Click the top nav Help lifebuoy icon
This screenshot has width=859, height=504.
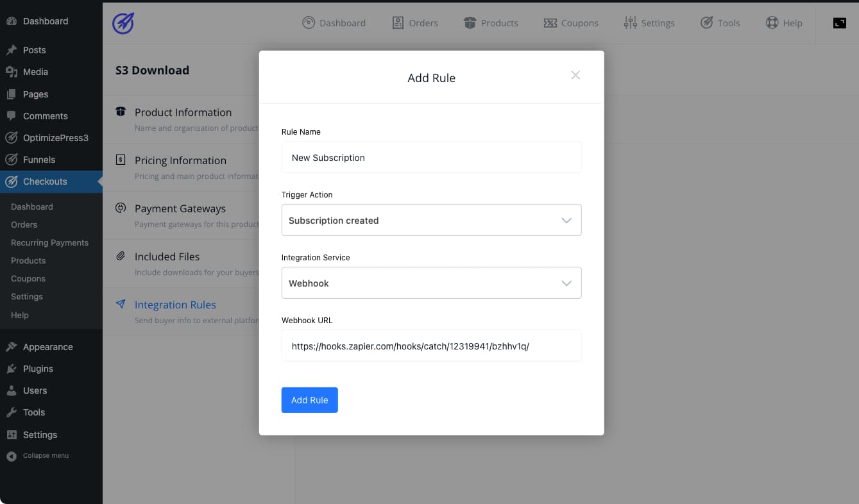pyautogui.click(x=772, y=22)
